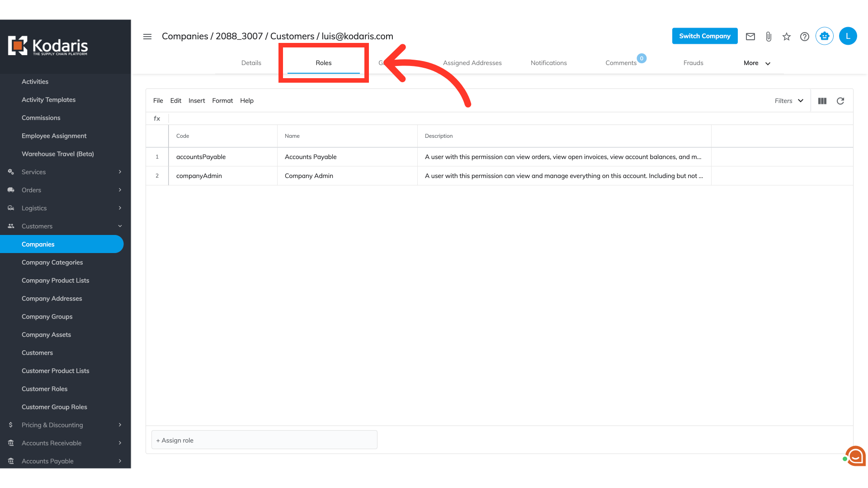Image resolution: width=868 pixels, height=488 pixels.
Task: Open the Format menu
Action: [x=222, y=101]
